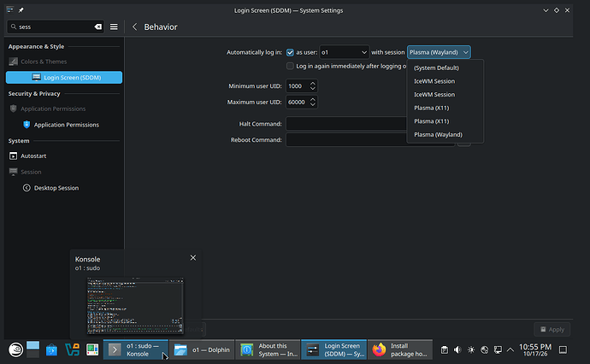590x364 pixels.
Task: Switch desktops using the pager widget
Action: tap(32, 349)
